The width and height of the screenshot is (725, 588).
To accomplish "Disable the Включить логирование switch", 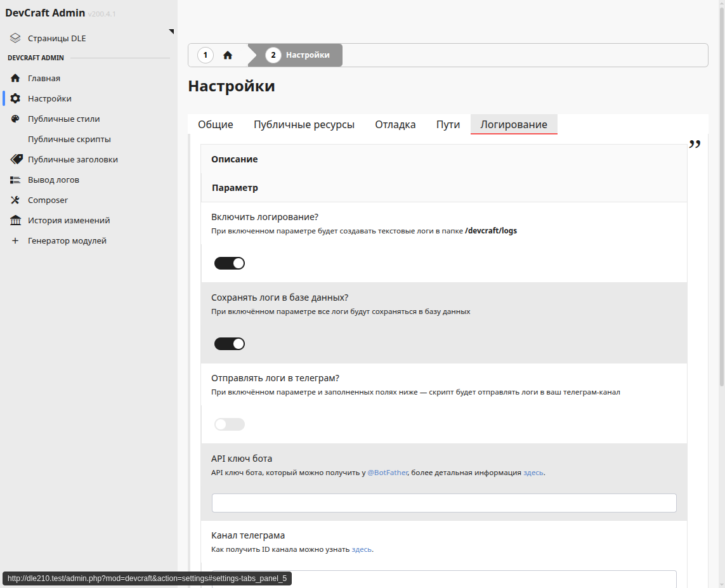I will (x=230, y=263).
